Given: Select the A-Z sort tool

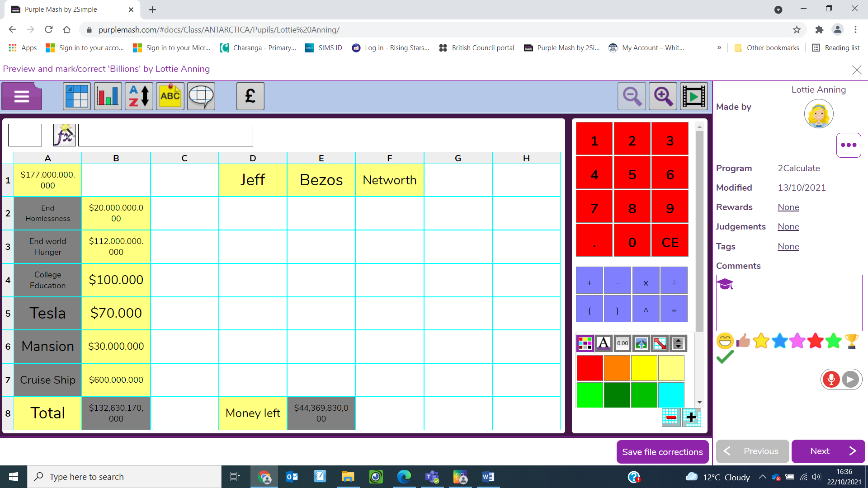Looking at the screenshot, I should 139,96.
